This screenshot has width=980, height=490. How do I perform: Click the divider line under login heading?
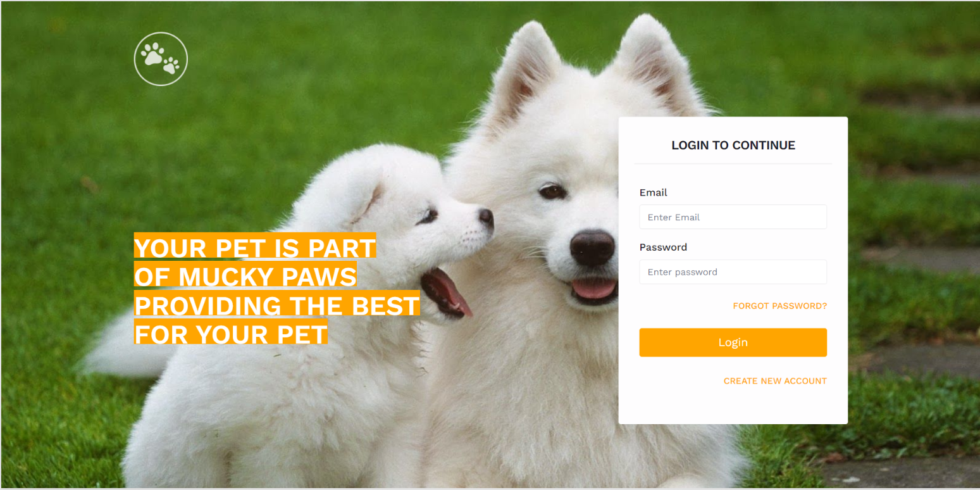tap(733, 164)
